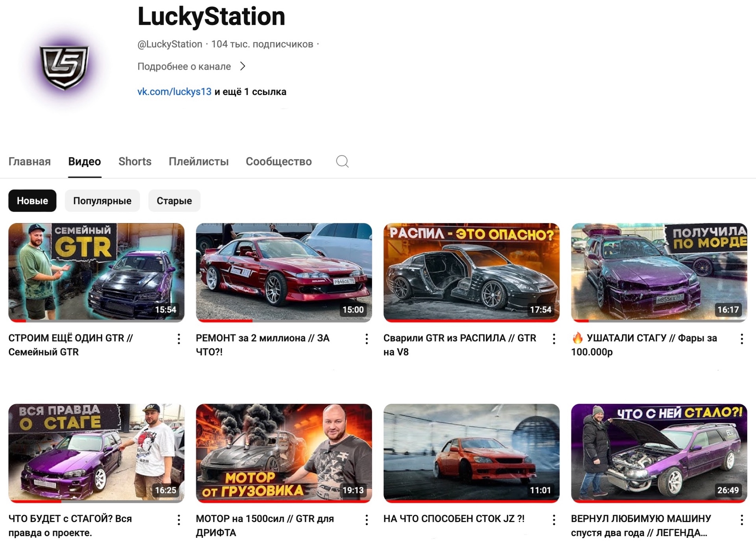Viewport: 756px width, 541px height.
Task: Open title 'УШАТАЛИ СТАГУ // Фары за 100.000р'
Action: 644,345
